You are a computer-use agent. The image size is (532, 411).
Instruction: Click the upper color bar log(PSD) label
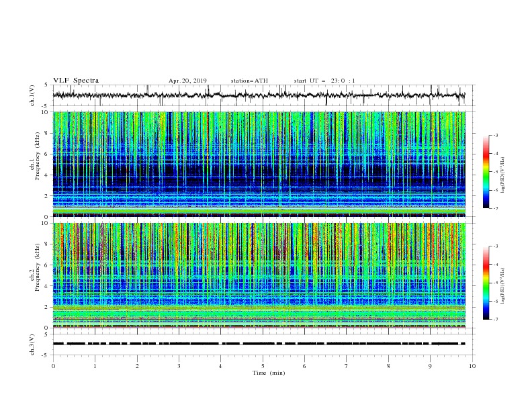(x=503, y=175)
